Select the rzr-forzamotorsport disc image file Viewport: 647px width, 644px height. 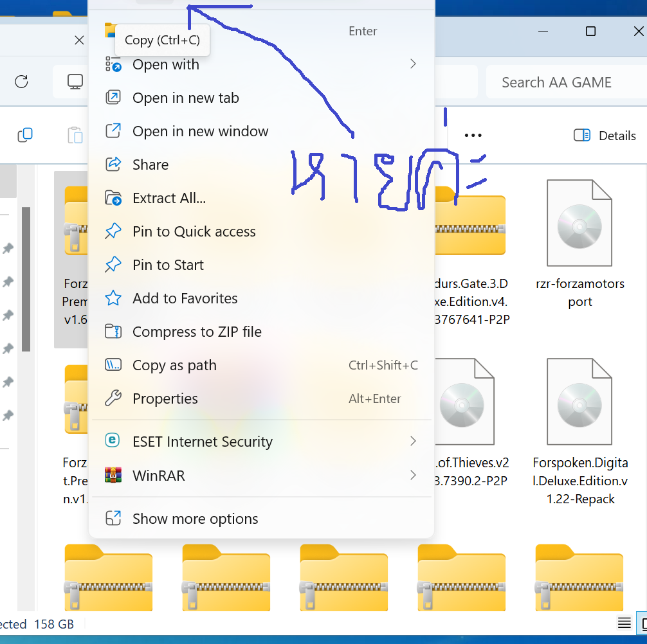click(579, 223)
